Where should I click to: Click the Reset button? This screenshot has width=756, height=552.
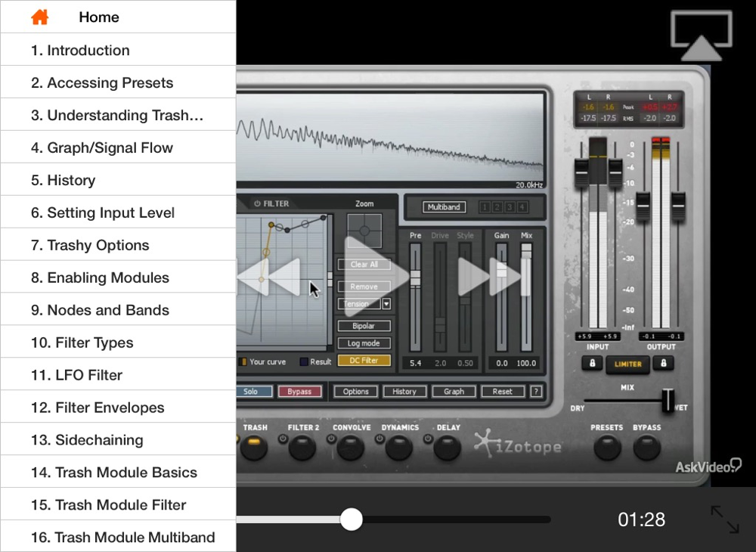503,392
